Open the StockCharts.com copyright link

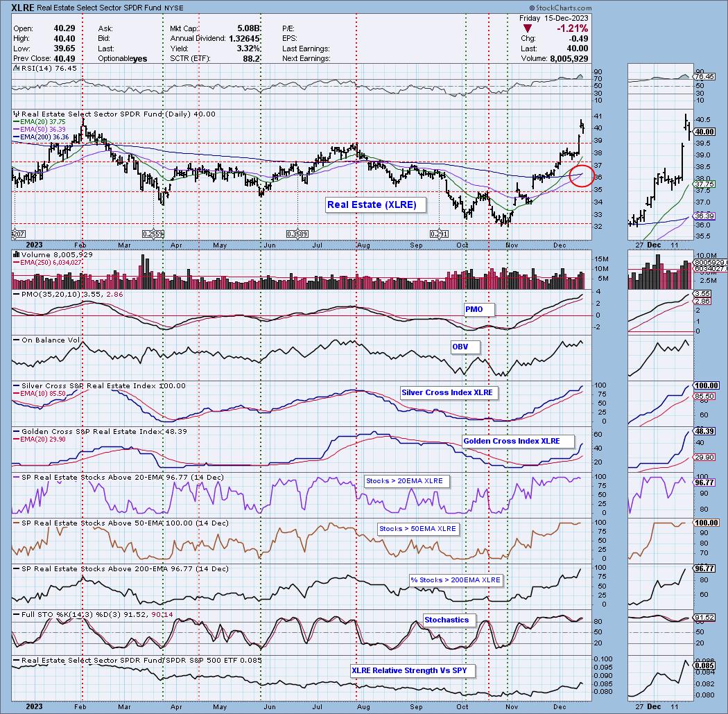(x=560, y=8)
